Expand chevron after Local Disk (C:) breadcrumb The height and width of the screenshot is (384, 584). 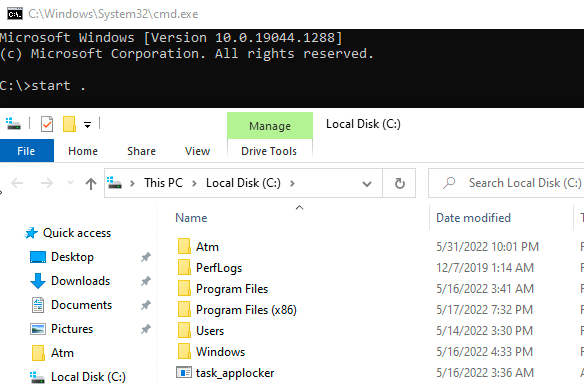point(292,183)
